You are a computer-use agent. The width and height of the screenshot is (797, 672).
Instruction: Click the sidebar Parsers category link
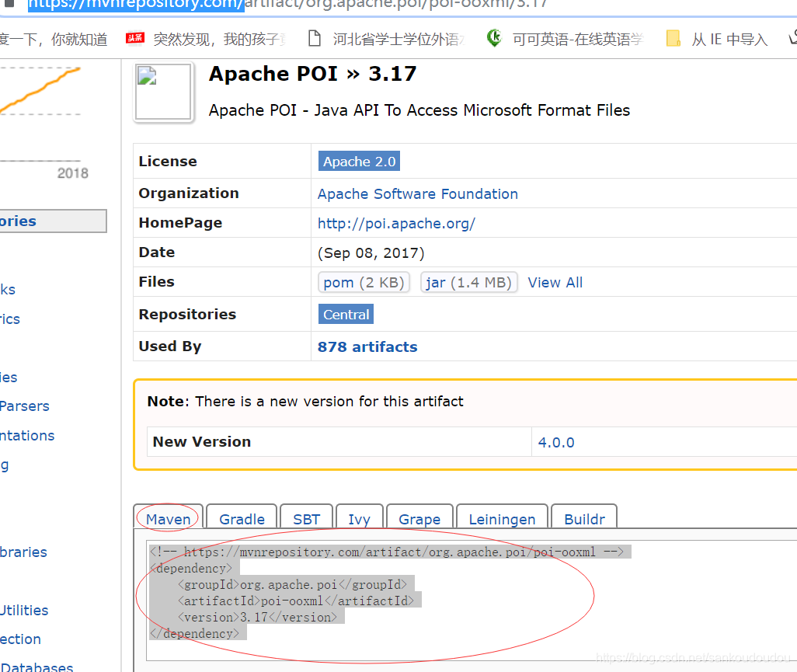click(24, 406)
